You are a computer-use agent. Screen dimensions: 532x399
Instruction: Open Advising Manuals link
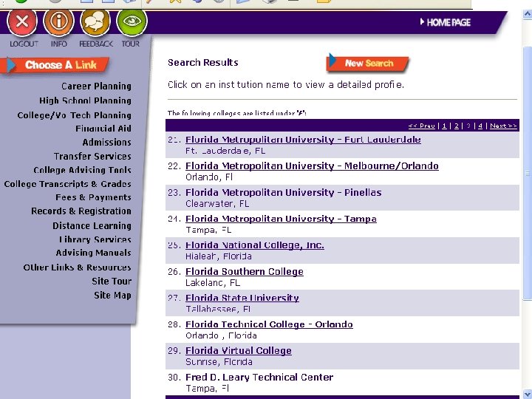pyautogui.click(x=94, y=253)
